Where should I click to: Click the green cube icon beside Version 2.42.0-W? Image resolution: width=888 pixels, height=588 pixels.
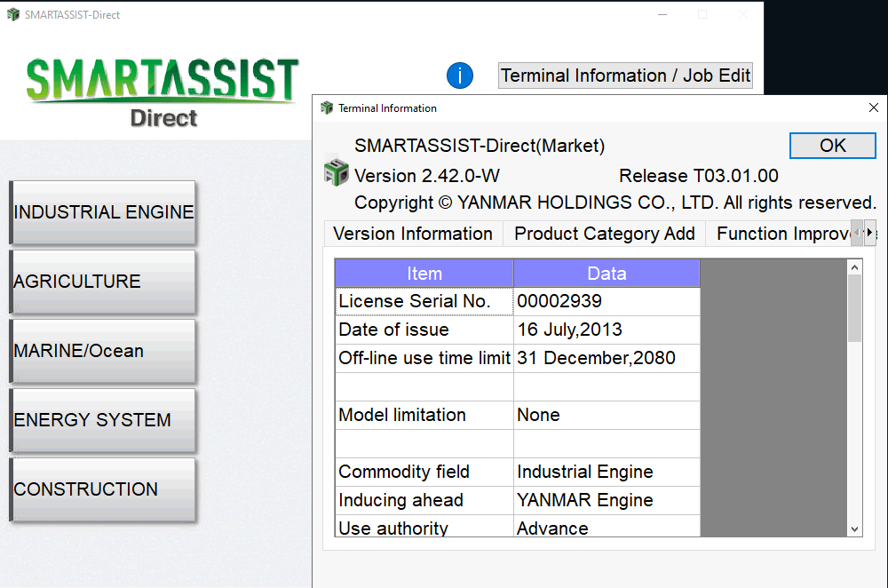coord(336,174)
